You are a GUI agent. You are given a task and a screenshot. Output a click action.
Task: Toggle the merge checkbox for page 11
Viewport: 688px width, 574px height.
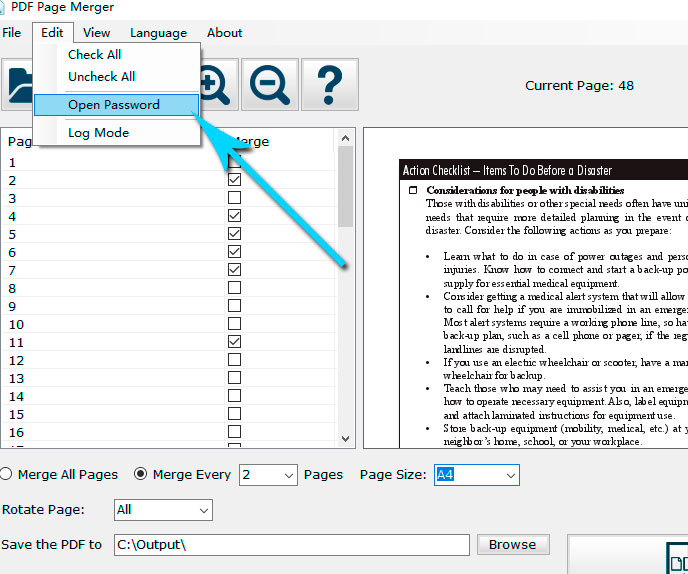pos(234,342)
